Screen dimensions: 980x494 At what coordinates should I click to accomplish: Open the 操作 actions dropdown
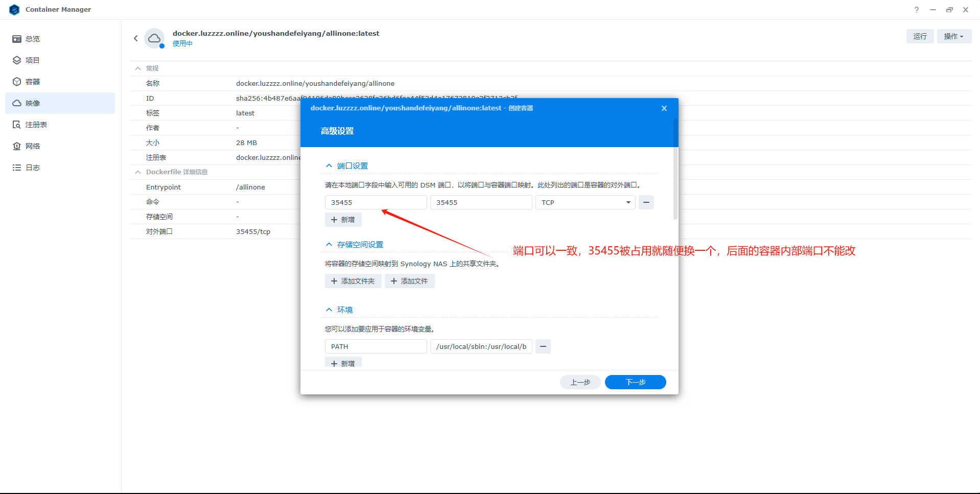[x=953, y=36]
